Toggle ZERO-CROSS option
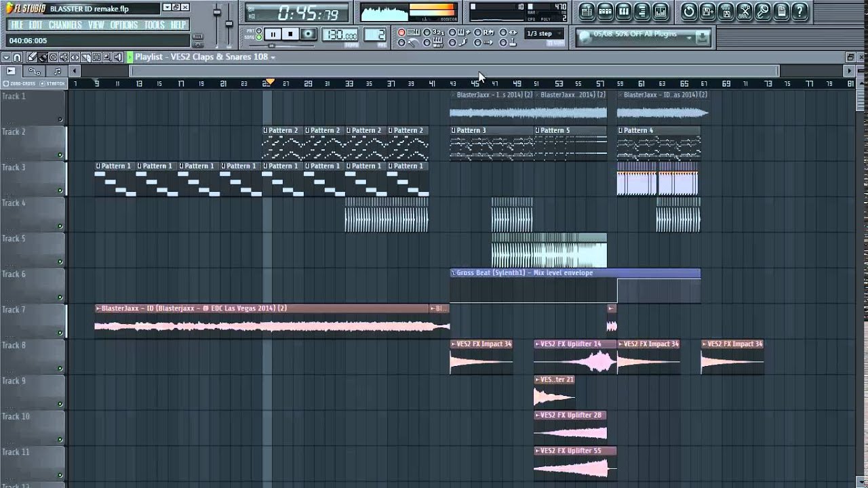Image resolution: width=868 pixels, height=488 pixels. coord(20,84)
